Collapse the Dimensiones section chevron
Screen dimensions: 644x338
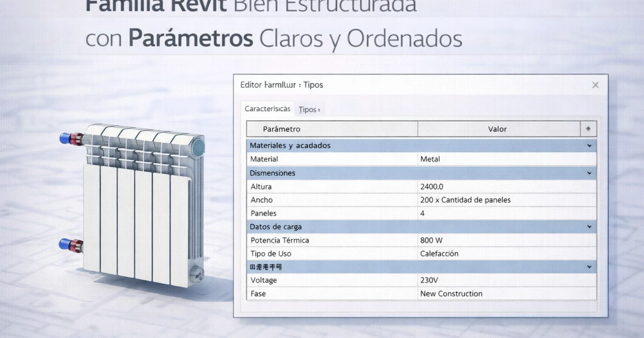pos(589,173)
